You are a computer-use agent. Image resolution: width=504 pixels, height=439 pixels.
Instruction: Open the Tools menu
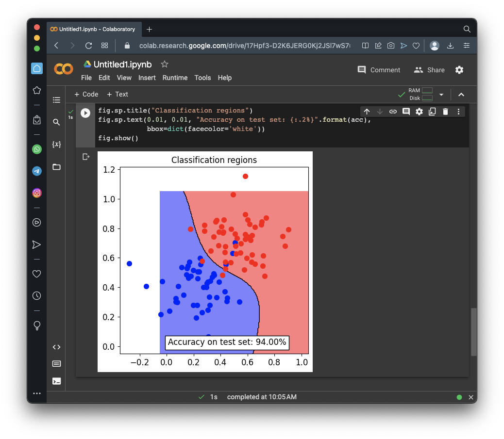202,78
